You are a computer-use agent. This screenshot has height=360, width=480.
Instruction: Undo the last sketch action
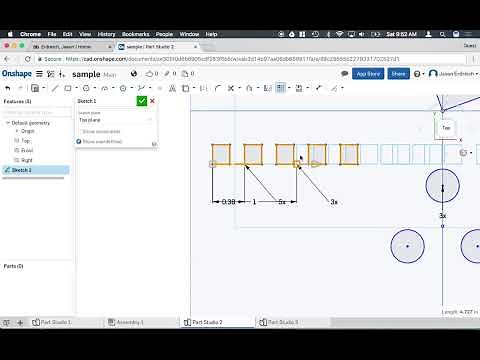(x=8, y=88)
